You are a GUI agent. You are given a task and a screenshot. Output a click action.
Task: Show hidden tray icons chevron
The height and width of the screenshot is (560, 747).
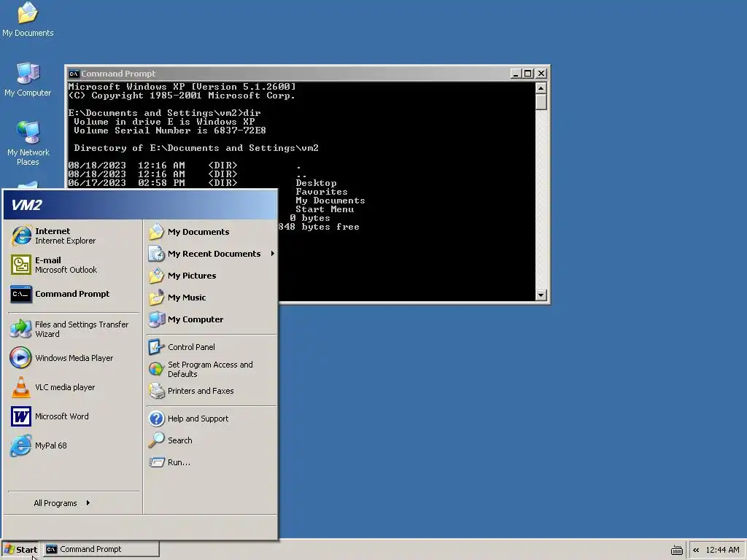tap(696, 550)
